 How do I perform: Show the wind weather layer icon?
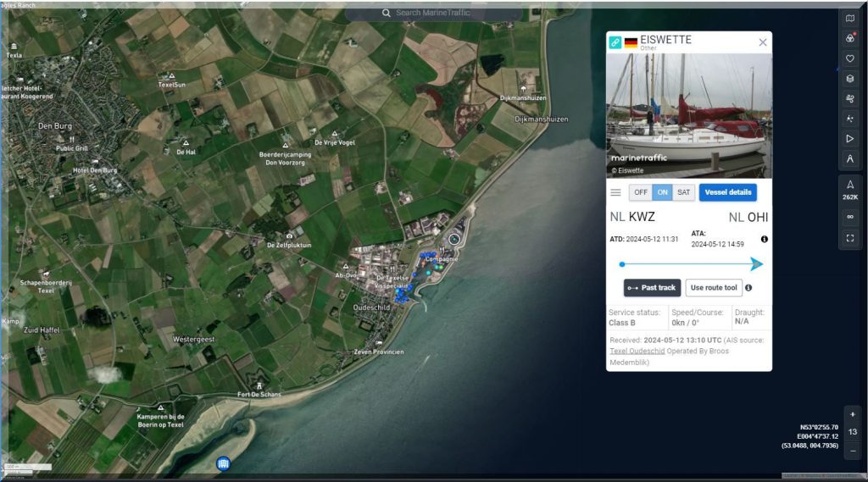[850, 99]
